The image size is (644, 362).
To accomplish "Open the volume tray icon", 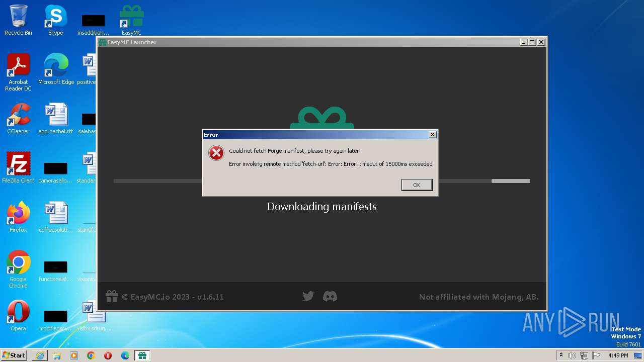I will (572, 355).
